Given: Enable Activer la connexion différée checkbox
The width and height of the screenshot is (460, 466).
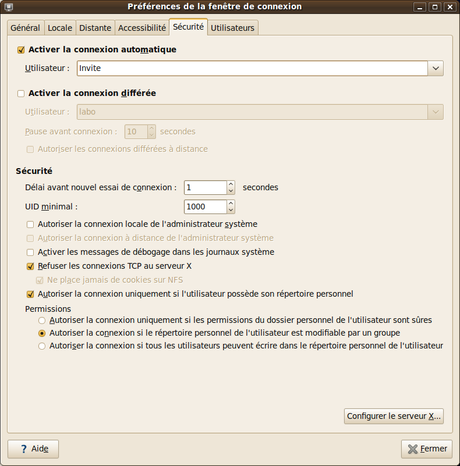Looking at the screenshot, I should (x=21, y=94).
